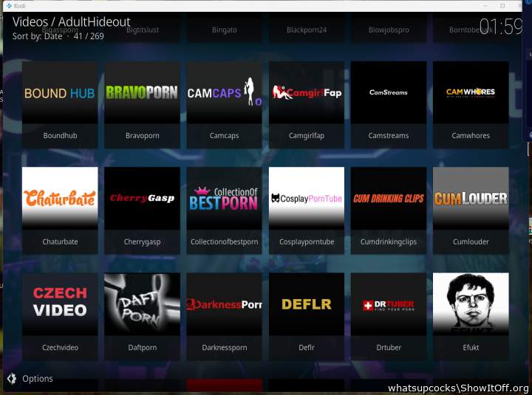Image resolution: width=532 pixels, height=395 pixels.
Task: Click the Kodi logo in title bar
Action: coord(9,6)
